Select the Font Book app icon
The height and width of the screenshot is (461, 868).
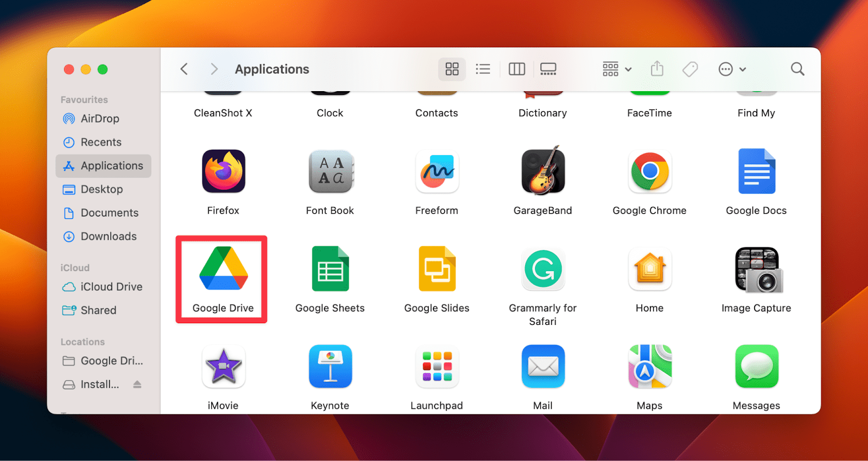tap(330, 172)
